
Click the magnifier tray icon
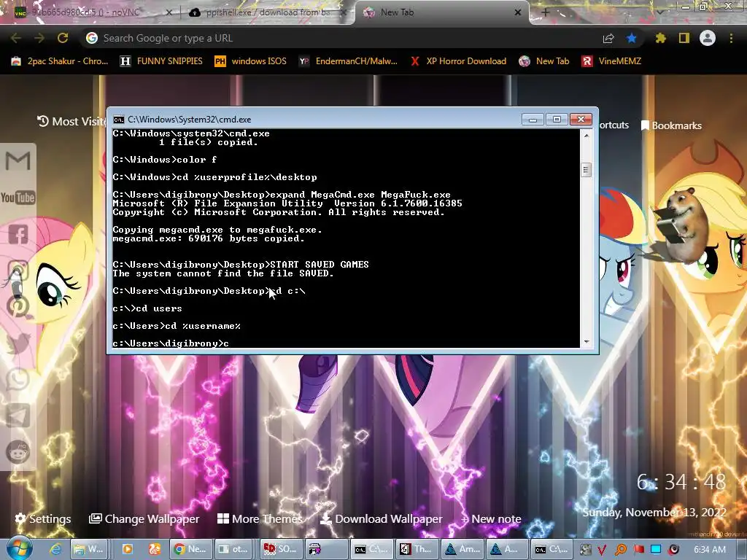(x=620, y=550)
